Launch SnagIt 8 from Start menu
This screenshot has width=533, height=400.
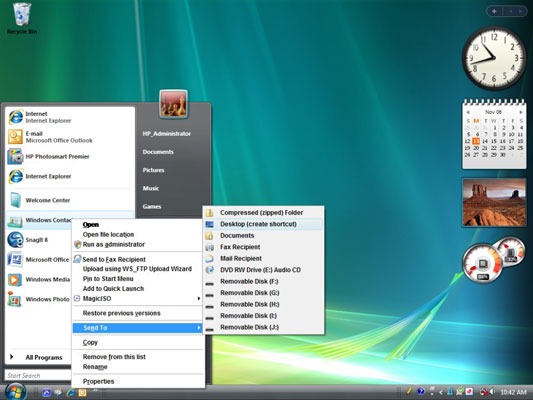point(39,240)
